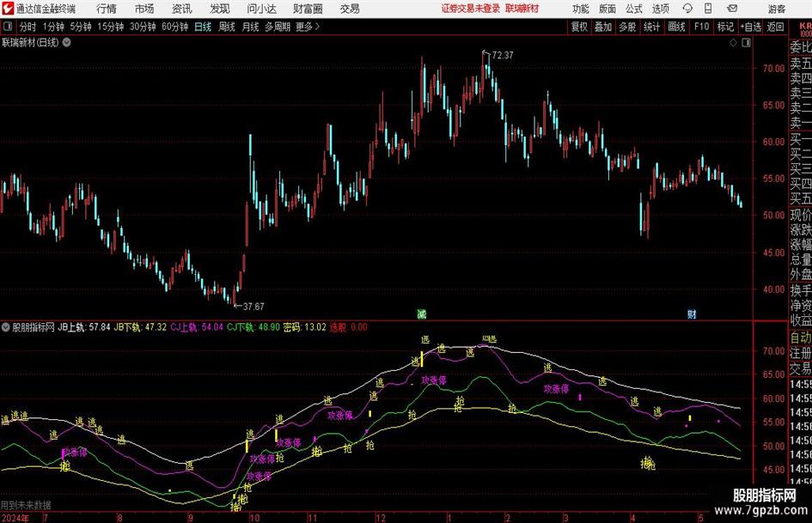812x523 pixels.
Task: Open the 资讯 menu
Action: [182, 9]
